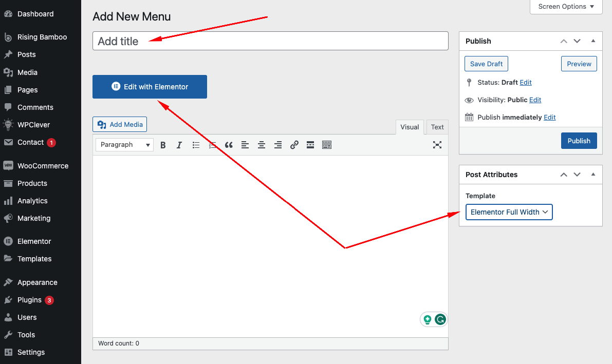The width and height of the screenshot is (612, 364).
Task: Collapse the Publish panel
Action: pyautogui.click(x=593, y=41)
